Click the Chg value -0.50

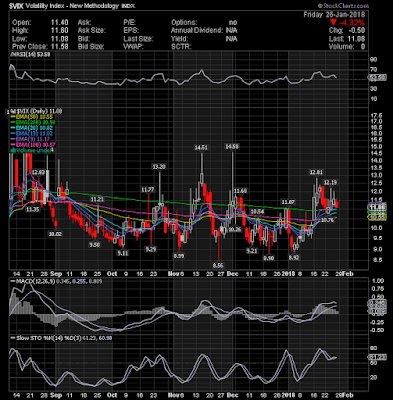click(356, 31)
